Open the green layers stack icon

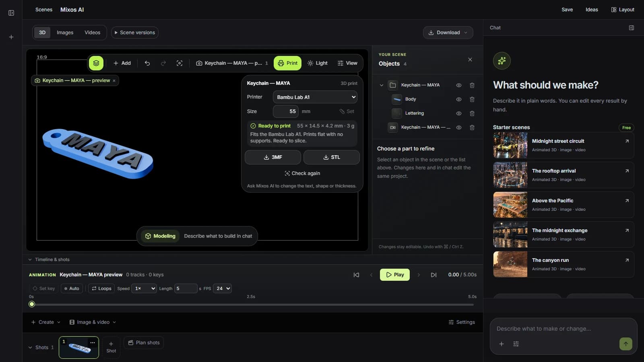point(96,63)
